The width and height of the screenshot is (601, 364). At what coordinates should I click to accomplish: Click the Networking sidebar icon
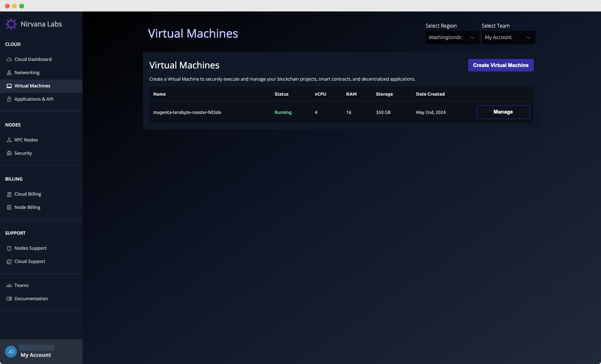click(x=9, y=73)
